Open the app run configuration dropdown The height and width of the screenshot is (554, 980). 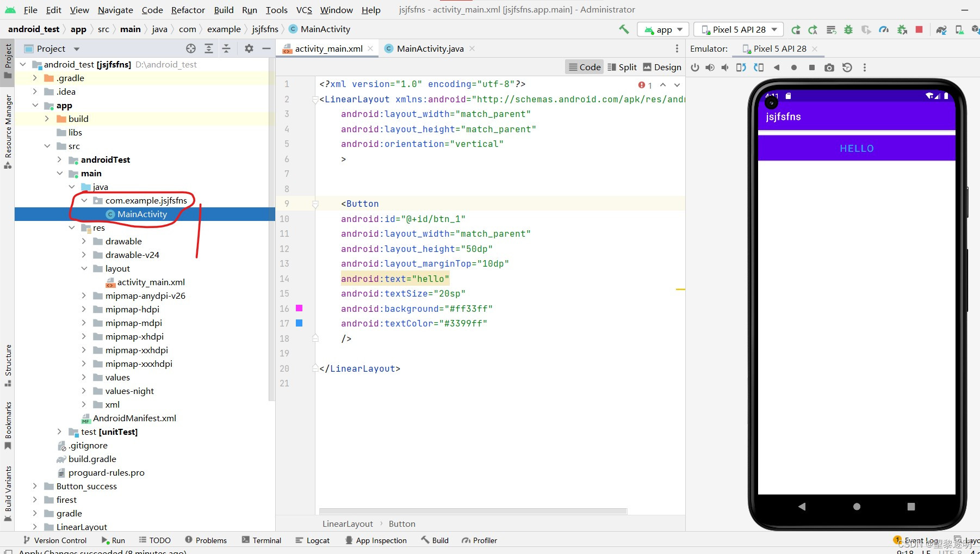click(x=663, y=29)
